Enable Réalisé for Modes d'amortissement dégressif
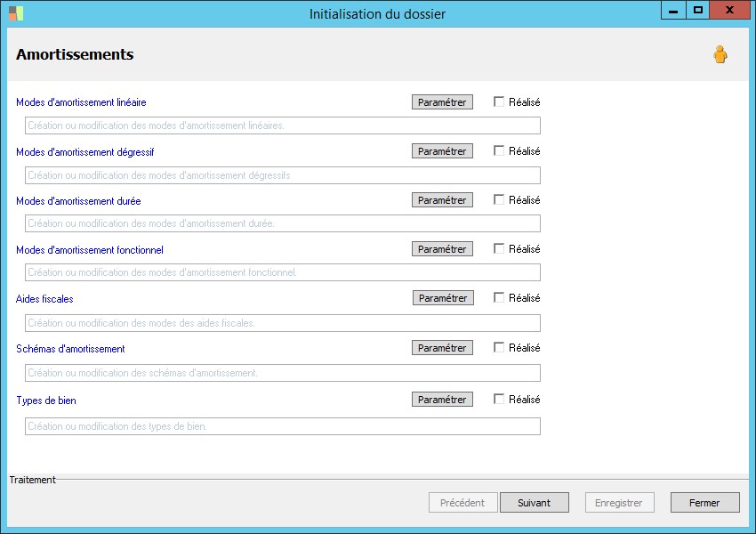The image size is (756, 534). 499,150
